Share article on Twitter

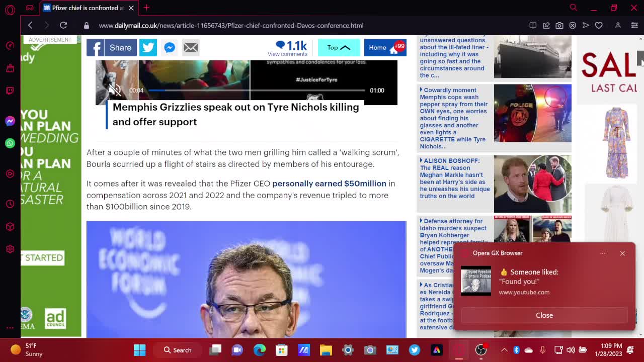(x=148, y=48)
